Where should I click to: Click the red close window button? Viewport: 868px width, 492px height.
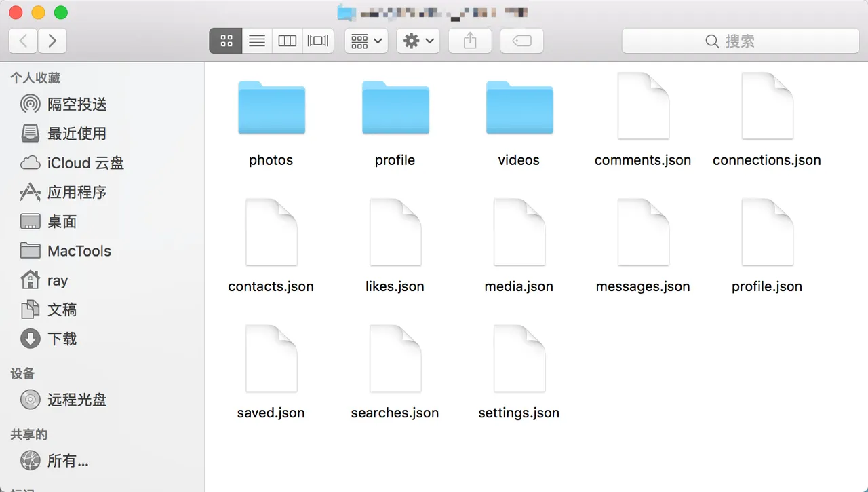coord(16,12)
